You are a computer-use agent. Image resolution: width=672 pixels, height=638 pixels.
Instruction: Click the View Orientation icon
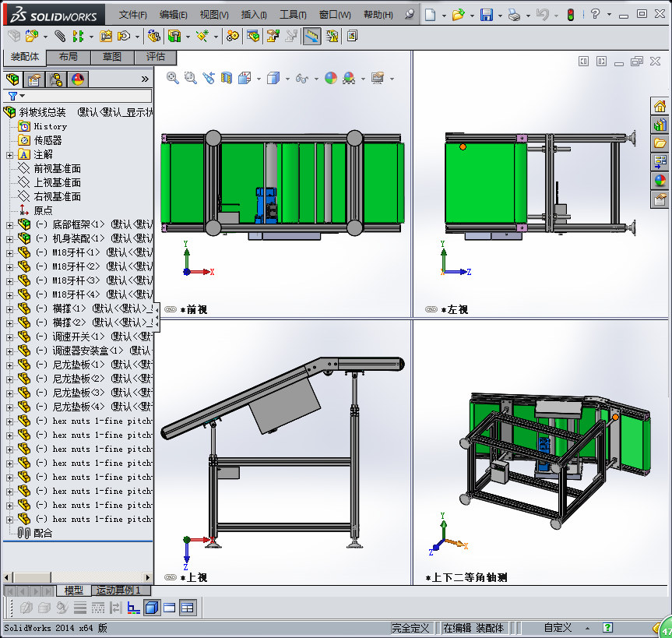point(245,78)
